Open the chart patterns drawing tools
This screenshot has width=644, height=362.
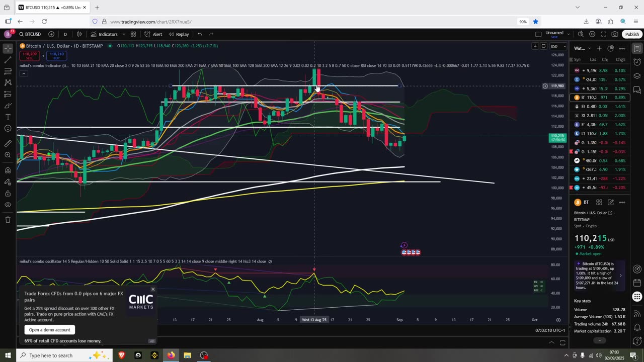(8, 82)
